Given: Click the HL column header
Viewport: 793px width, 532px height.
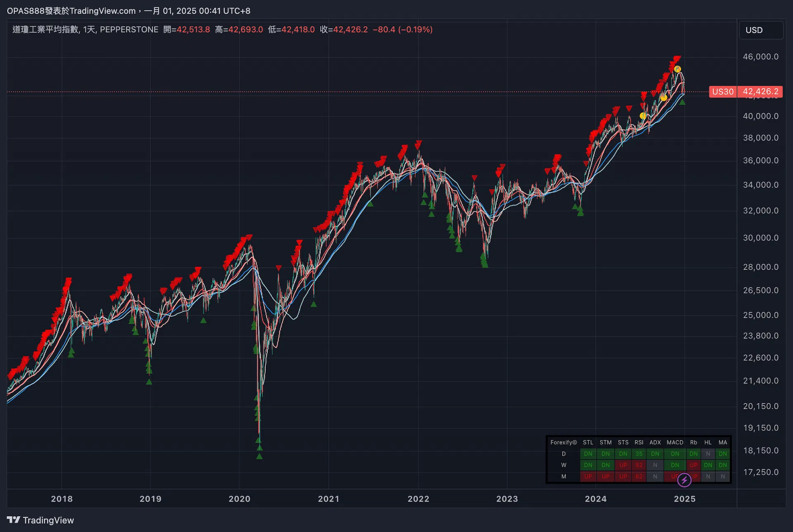Looking at the screenshot, I should click(x=708, y=442).
